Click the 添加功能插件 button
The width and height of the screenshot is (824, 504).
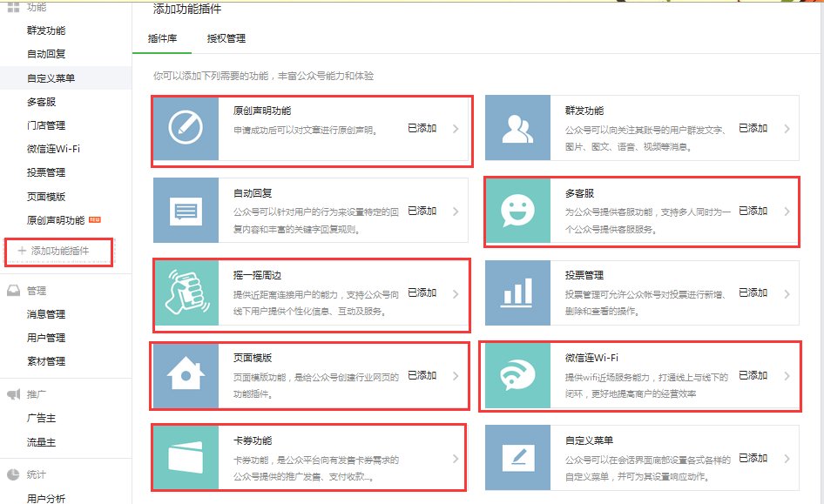point(57,252)
